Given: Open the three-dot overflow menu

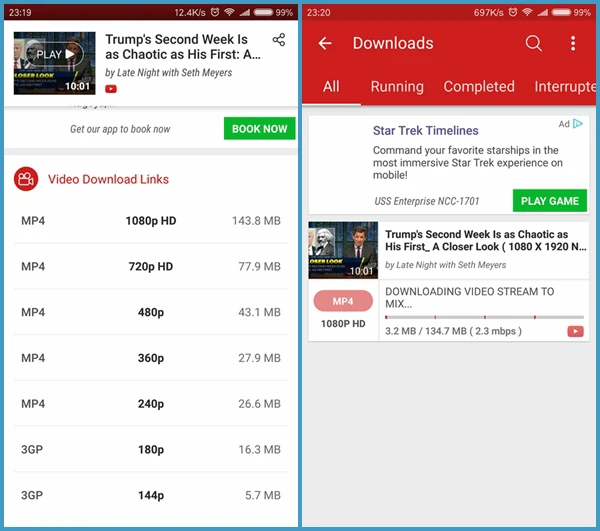Looking at the screenshot, I should [x=573, y=43].
